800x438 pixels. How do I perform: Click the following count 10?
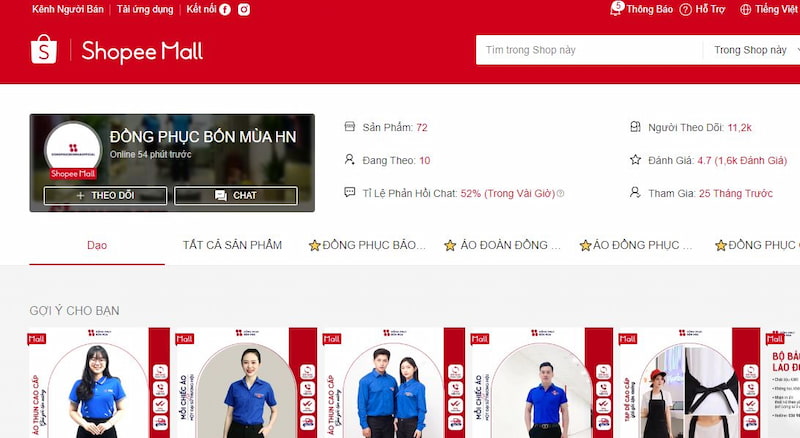click(x=424, y=161)
